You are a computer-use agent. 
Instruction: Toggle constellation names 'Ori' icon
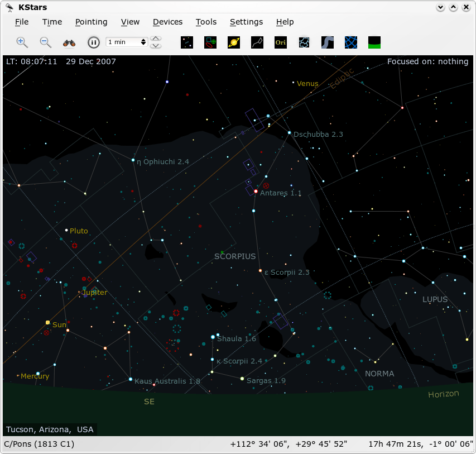280,42
